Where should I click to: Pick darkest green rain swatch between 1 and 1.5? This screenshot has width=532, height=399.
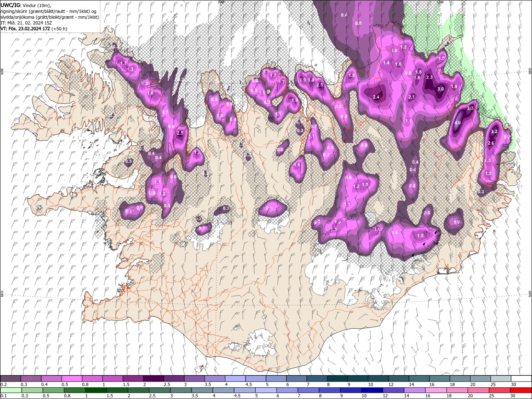pyautogui.click(x=95, y=390)
